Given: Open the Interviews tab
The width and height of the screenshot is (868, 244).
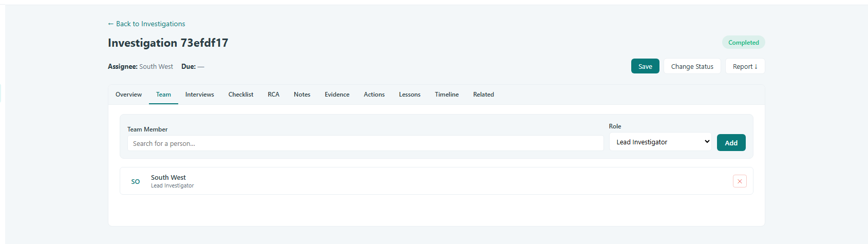Looking at the screenshot, I should (x=200, y=95).
